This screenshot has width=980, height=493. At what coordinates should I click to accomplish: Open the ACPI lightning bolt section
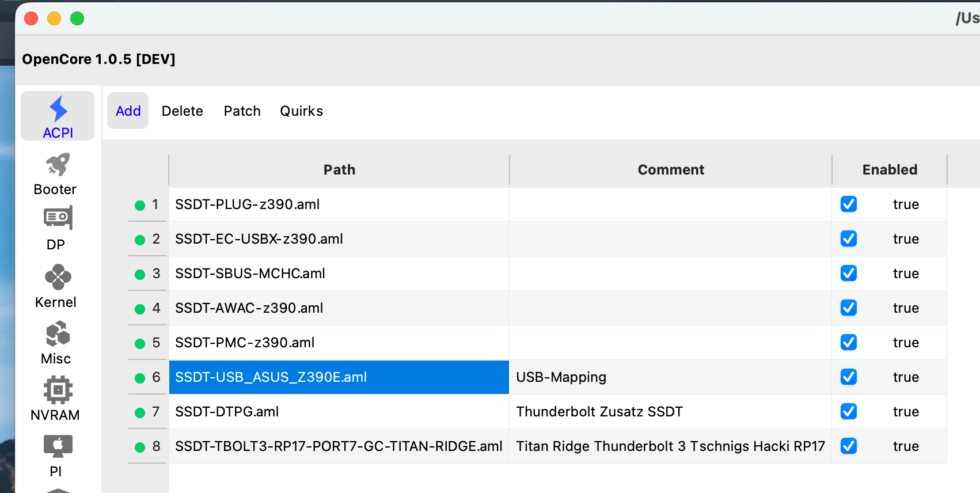click(x=58, y=116)
